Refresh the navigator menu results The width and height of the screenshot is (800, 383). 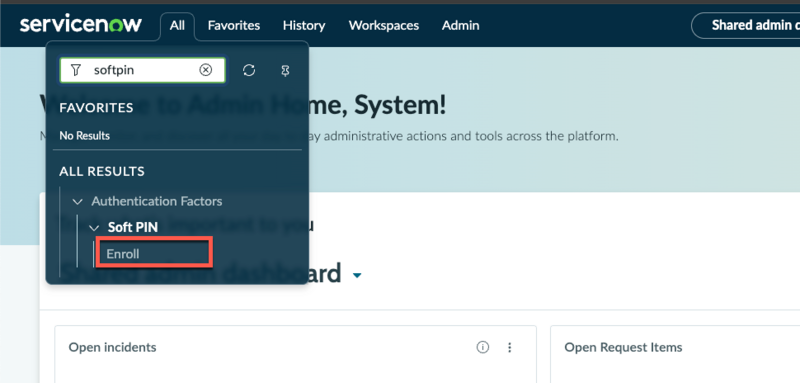click(x=249, y=70)
